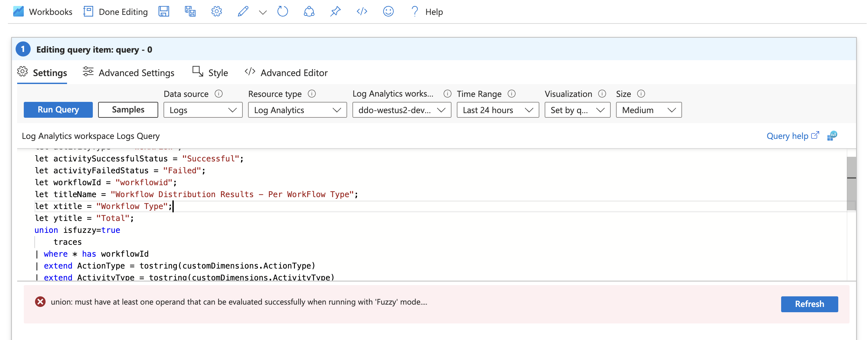Click the 'Editing query item: query - 0' header
The image size is (868, 340).
click(x=94, y=50)
